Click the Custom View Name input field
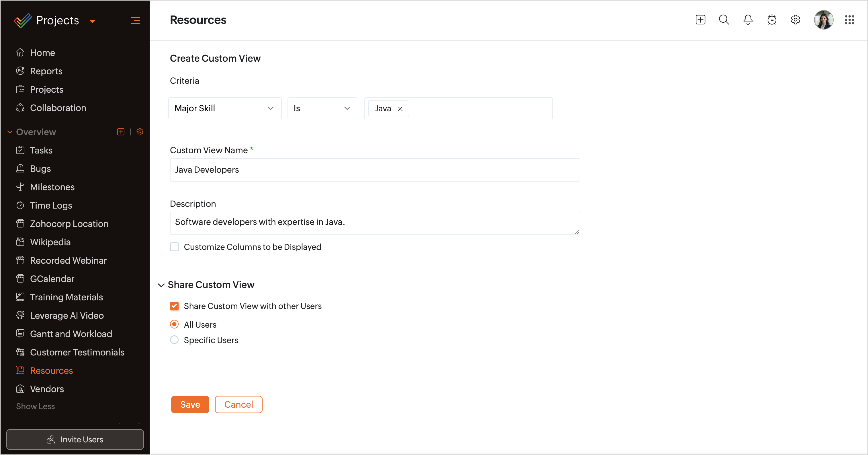The image size is (868, 455). tap(375, 170)
